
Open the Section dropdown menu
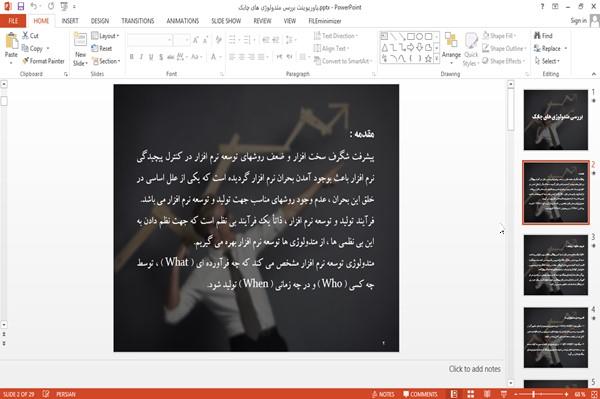click(x=106, y=61)
